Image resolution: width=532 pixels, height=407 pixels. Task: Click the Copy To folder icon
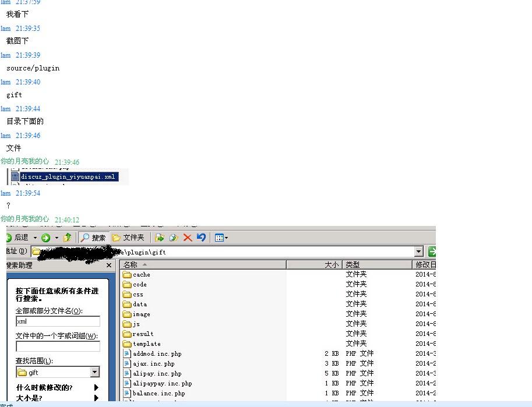coord(174,238)
